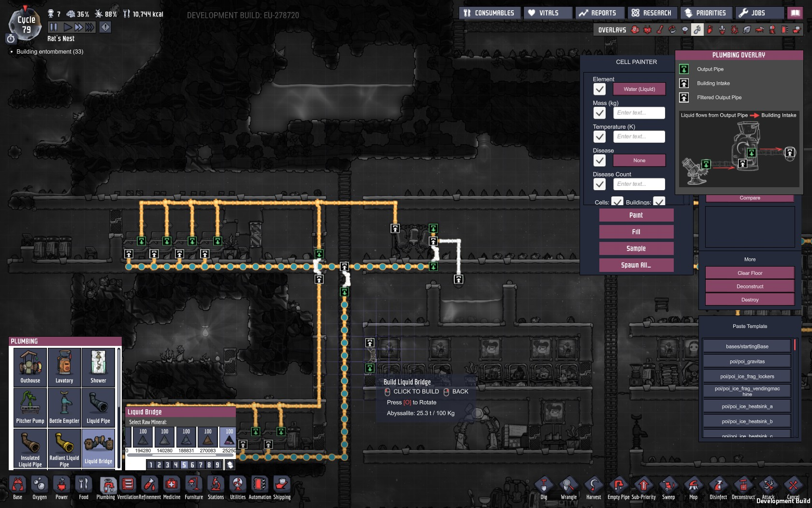Select the Dig tool
The height and width of the screenshot is (508, 812).
[x=544, y=488]
